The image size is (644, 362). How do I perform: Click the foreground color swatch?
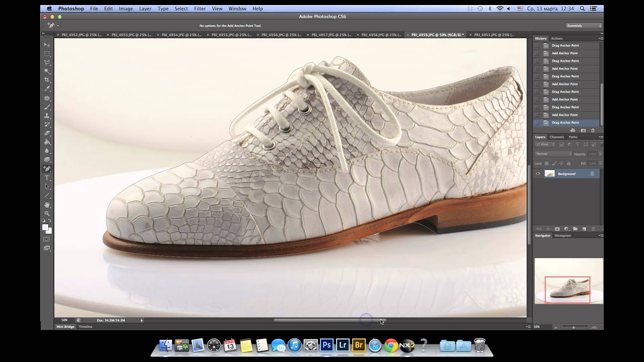45,227
